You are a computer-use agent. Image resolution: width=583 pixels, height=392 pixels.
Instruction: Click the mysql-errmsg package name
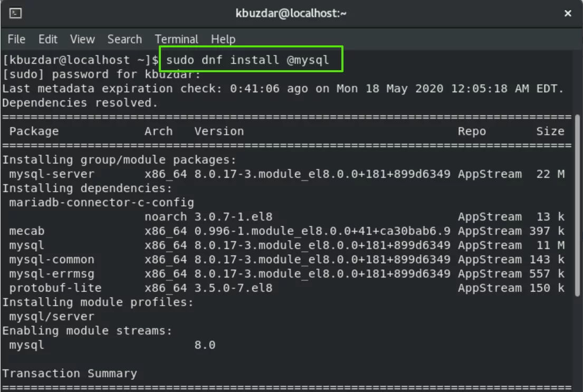52,274
